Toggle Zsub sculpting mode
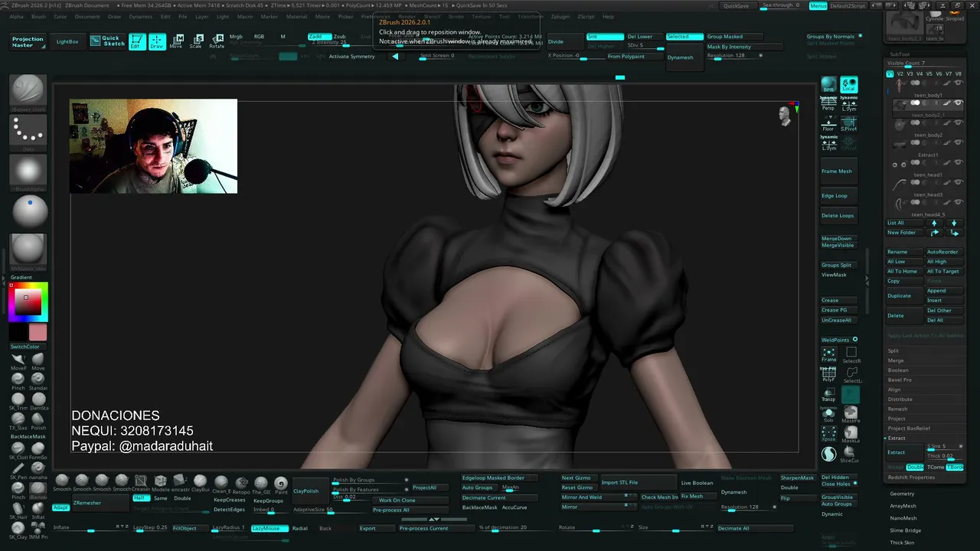The height and width of the screenshot is (551, 980). [x=340, y=37]
